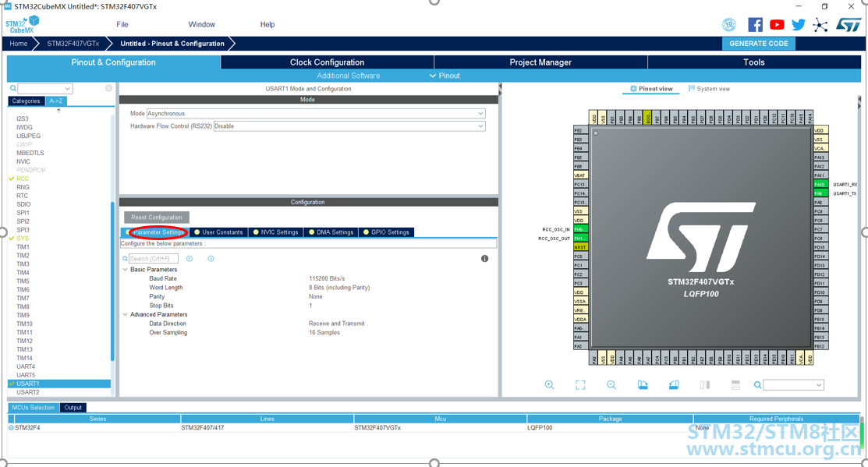Viewport: 868px width, 467px height.
Task: Select the PA9 USART1_TX pin
Action: pos(820,193)
